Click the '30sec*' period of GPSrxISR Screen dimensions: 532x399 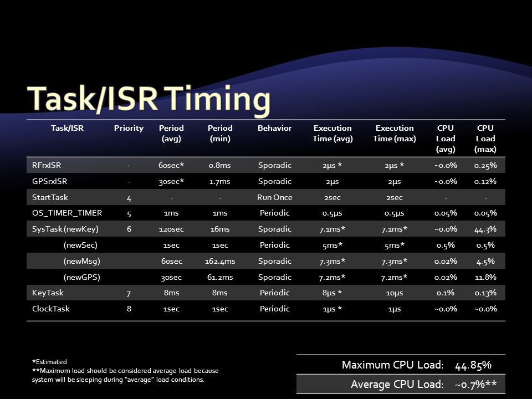click(171, 182)
